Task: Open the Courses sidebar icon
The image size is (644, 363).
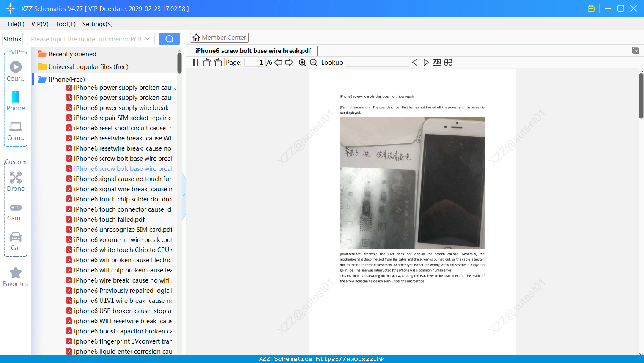Action: pos(16,71)
